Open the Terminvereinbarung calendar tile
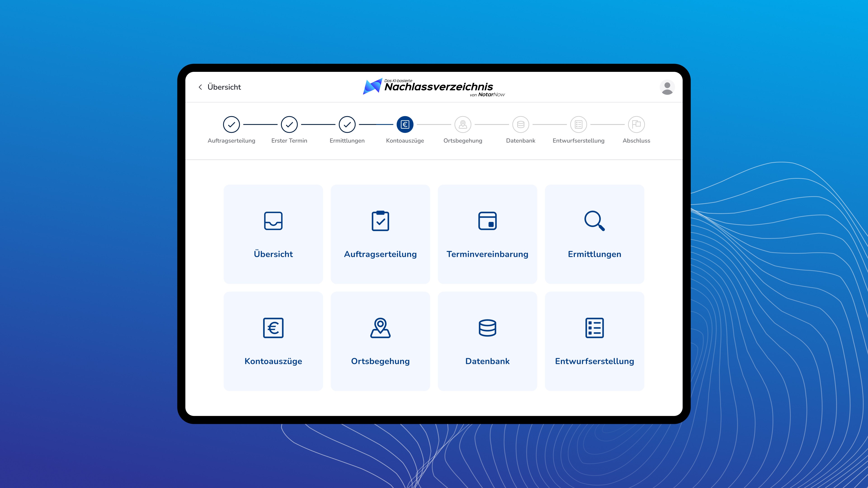This screenshot has width=868, height=488. point(487,234)
